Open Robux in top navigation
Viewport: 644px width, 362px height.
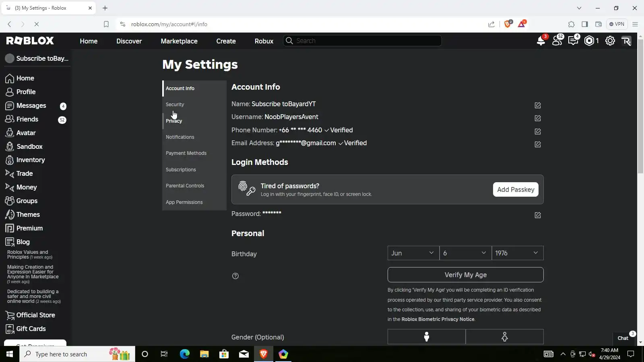point(264,41)
